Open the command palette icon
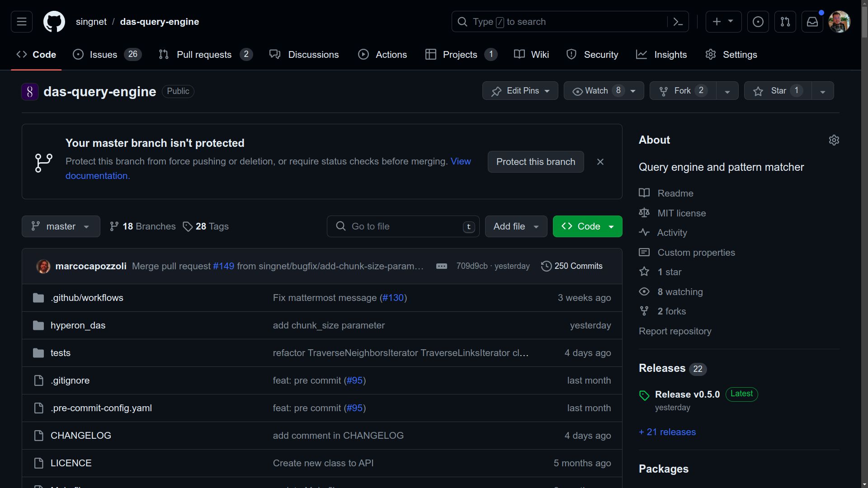 678,22
